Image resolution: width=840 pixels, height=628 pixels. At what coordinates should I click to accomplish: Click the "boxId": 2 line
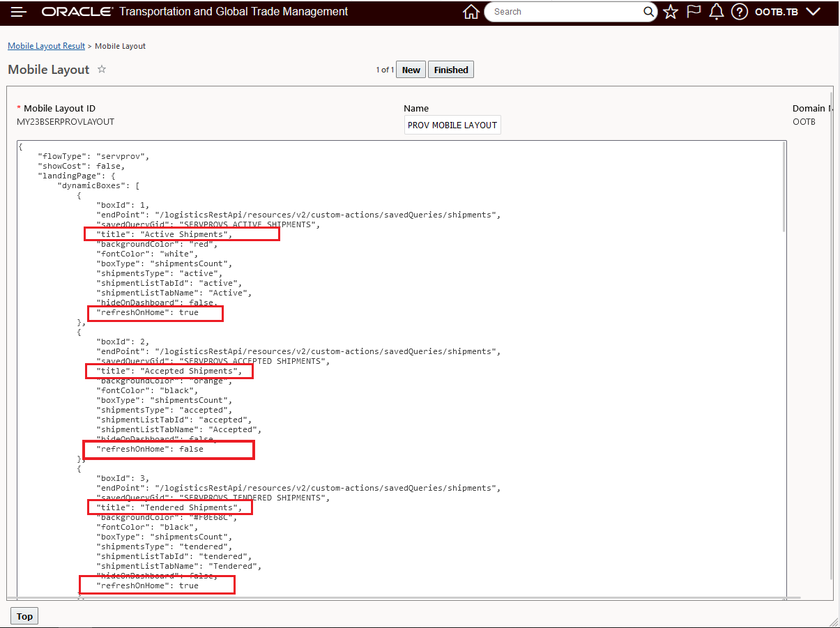[x=123, y=342]
